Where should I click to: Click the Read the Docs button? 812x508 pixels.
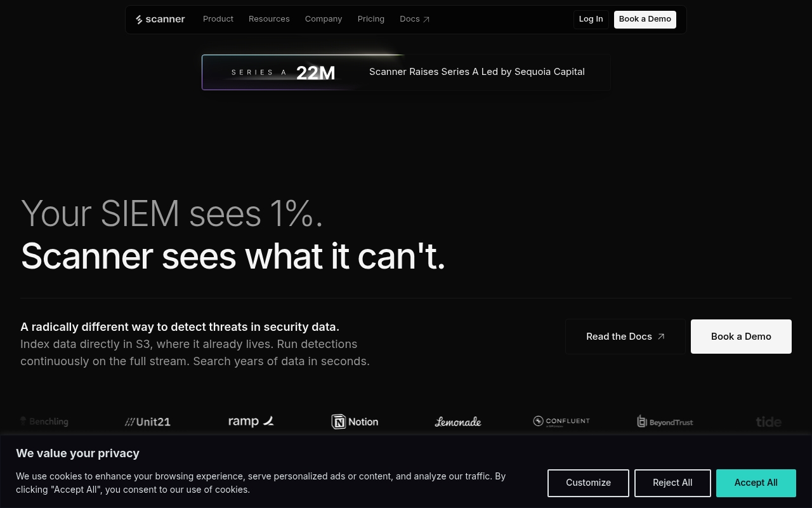(x=625, y=337)
